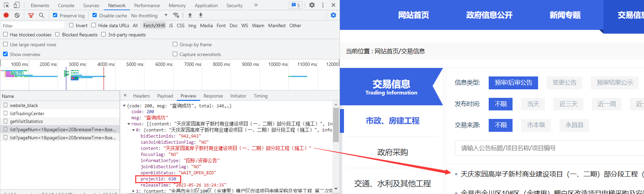
Task: Click the inspect element picker icon
Action: click(x=6, y=5)
